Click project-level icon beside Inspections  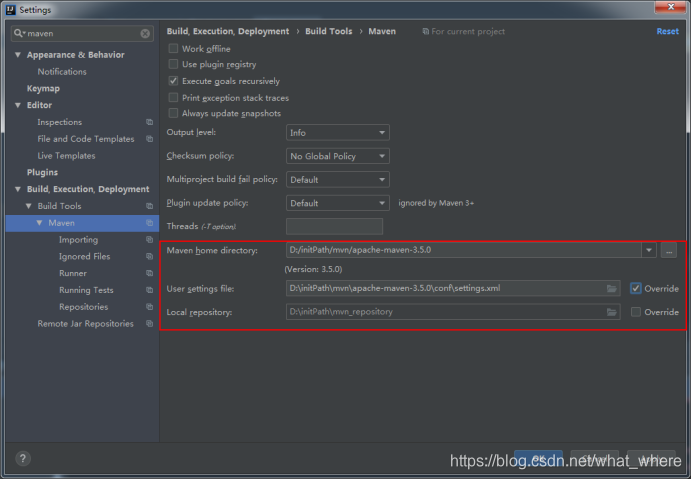pos(150,122)
